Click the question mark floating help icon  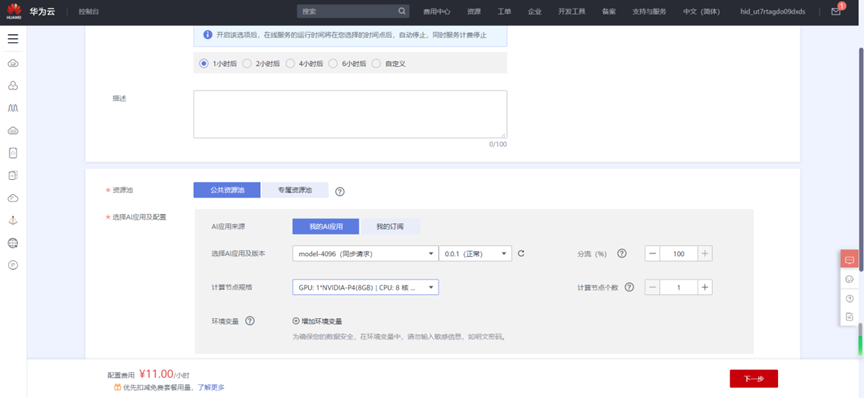click(x=849, y=298)
